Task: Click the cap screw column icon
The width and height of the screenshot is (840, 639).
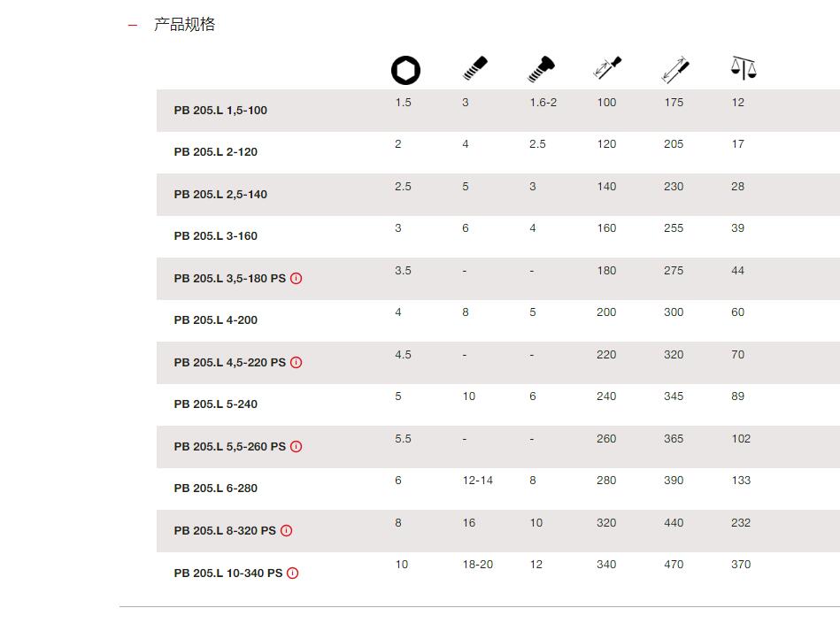Action: (541, 69)
